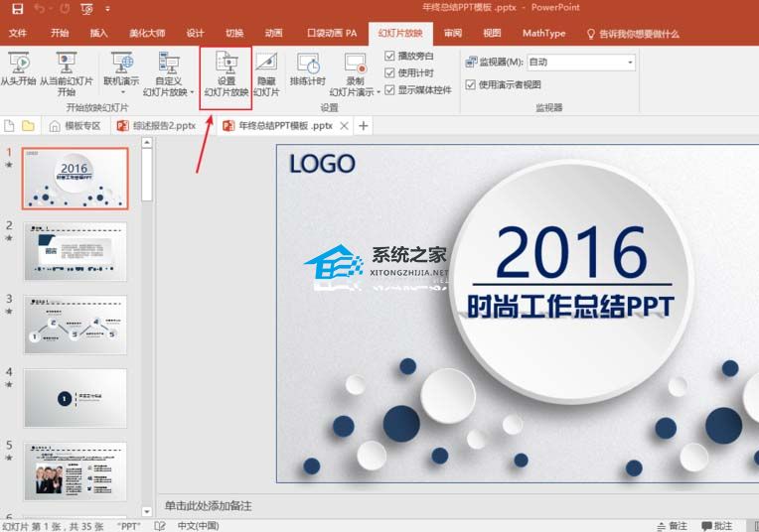Screen dimensions: 759x532
Task: Toggle the 批注 comments button in status bar
Action: click(x=717, y=526)
